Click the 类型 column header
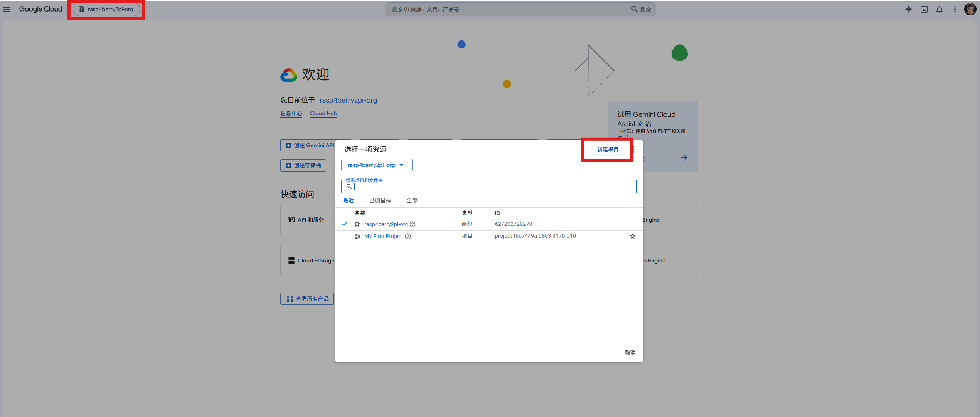 467,213
